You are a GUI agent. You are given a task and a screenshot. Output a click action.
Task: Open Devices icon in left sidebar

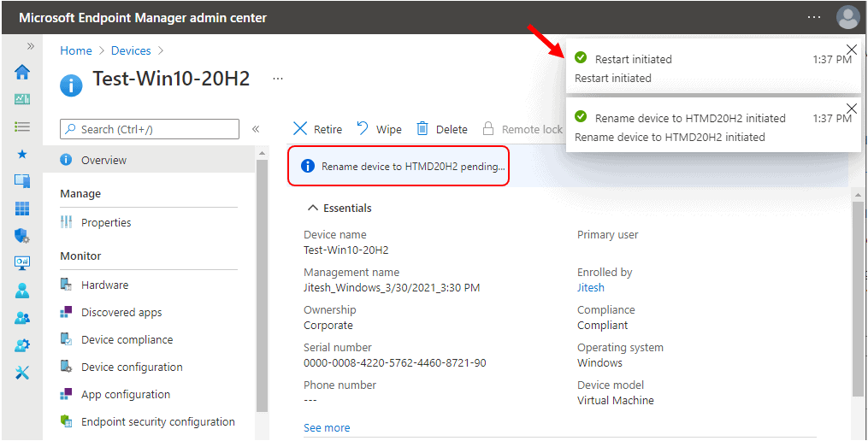(x=22, y=181)
